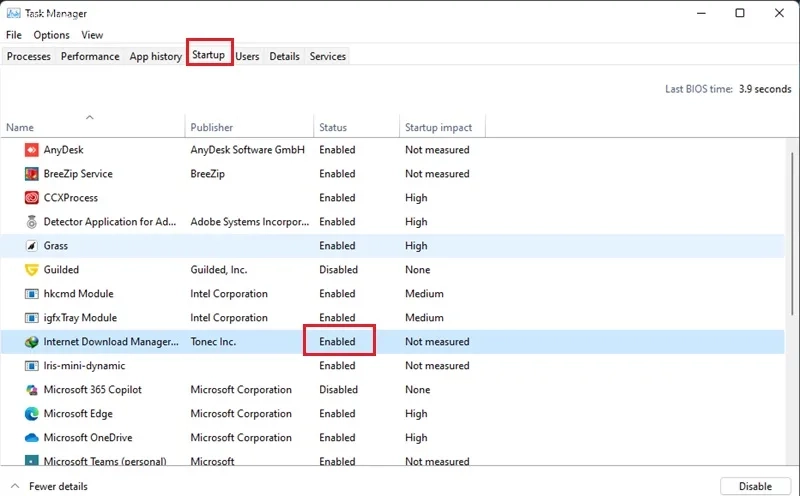Select the Detector Application for Ad... entry

(x=110, y=222)
